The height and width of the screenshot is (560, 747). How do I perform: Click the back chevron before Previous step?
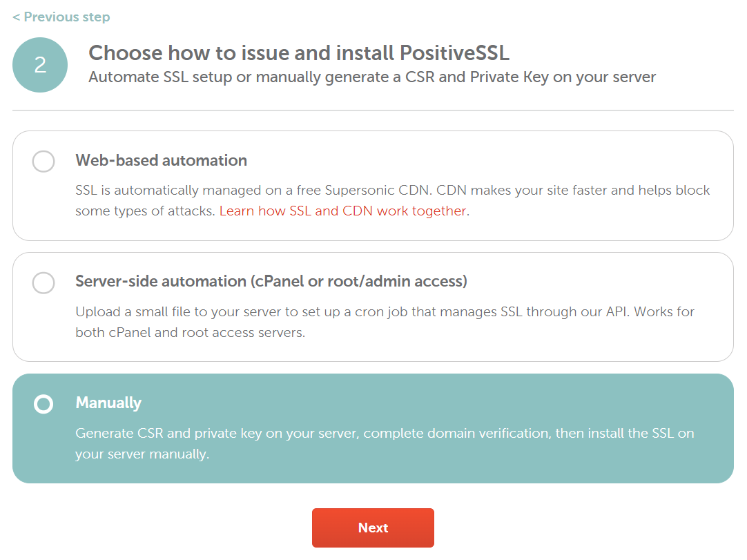16,17
